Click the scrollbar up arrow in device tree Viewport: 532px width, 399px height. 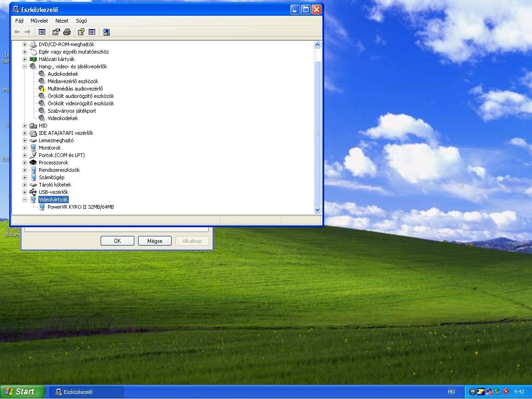click(x=318, y=44)
